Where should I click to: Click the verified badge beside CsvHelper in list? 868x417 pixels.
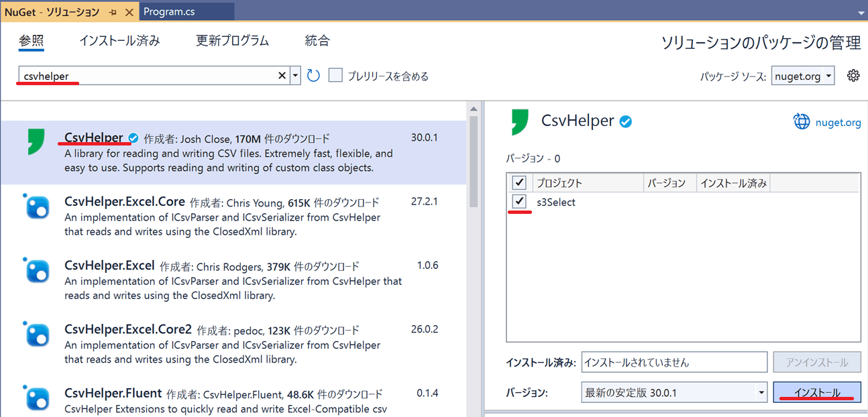[133, 138]
